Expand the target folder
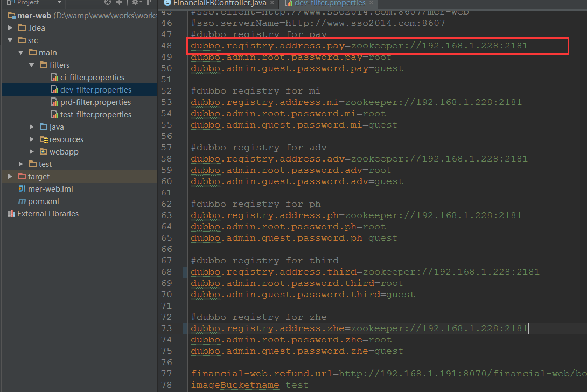587x392 pixels. pos(10,176)
